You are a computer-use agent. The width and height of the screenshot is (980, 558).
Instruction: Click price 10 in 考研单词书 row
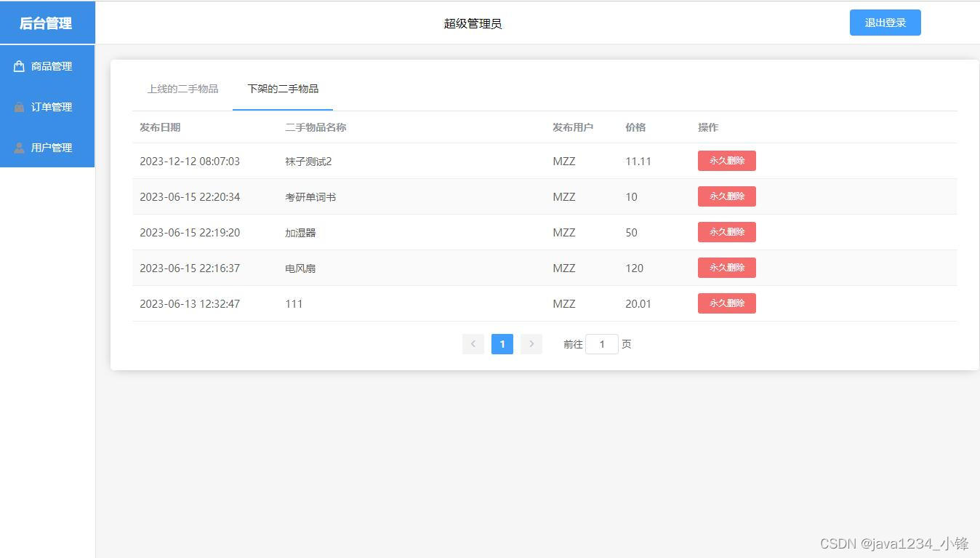click(631, 197)
